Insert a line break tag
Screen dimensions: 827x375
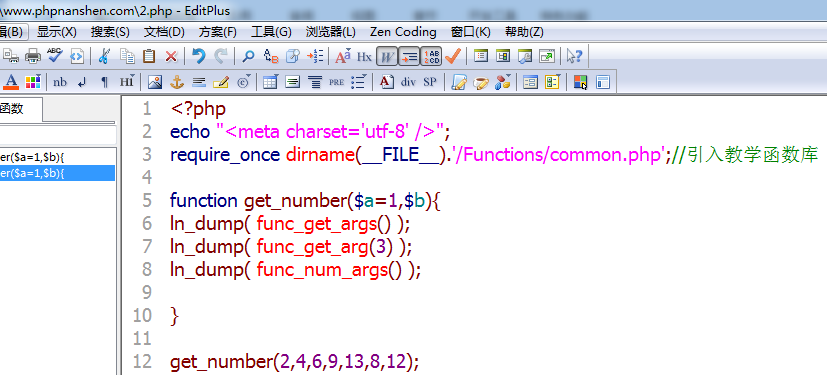pos(82,82)
